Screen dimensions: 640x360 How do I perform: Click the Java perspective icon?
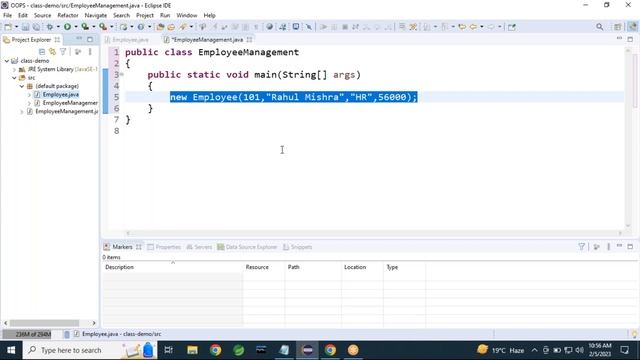(x=632, y=27)
